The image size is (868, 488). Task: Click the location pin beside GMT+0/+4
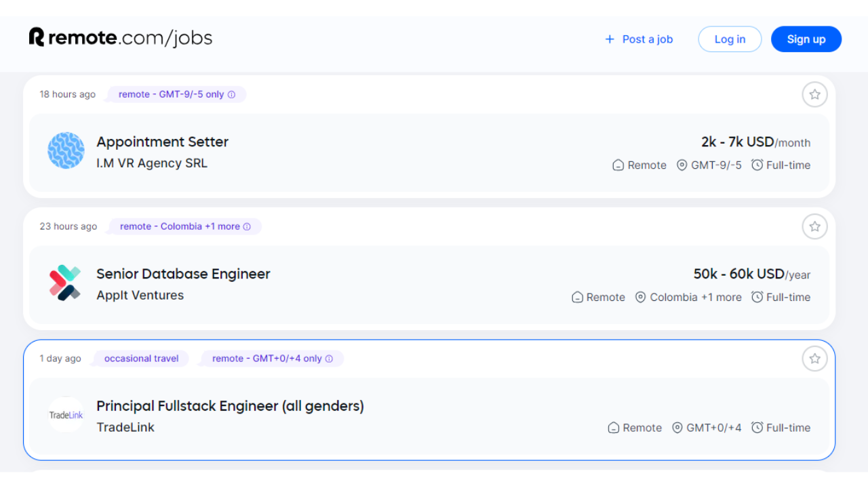click(677, 428)
